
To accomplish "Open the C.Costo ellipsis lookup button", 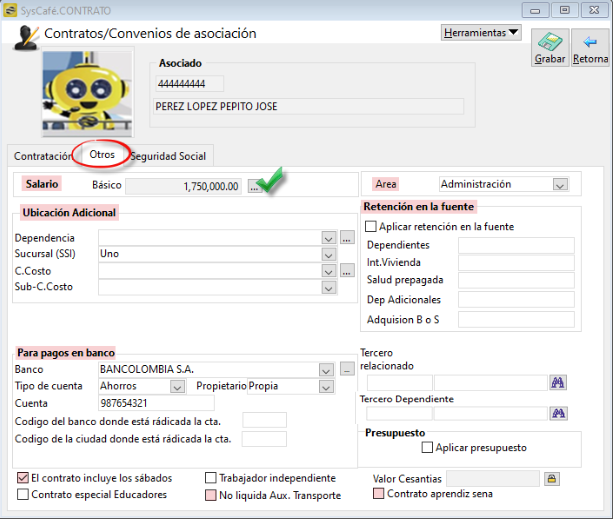I will (x=347, y=270).
